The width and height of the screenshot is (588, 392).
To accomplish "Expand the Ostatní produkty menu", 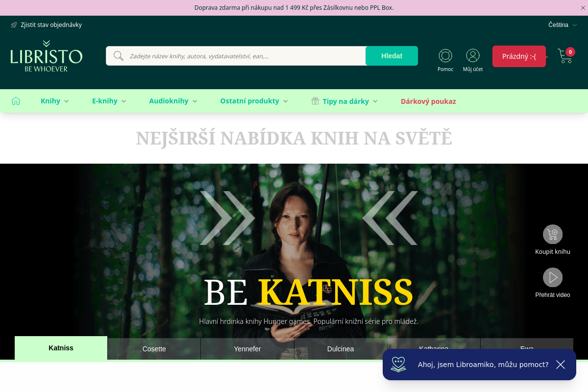I will (254, 101).
